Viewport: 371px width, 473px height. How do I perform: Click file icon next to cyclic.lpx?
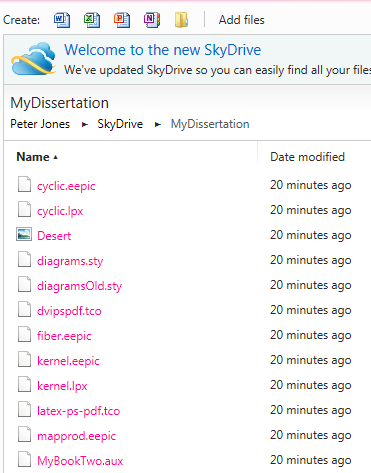click(24, 209)
